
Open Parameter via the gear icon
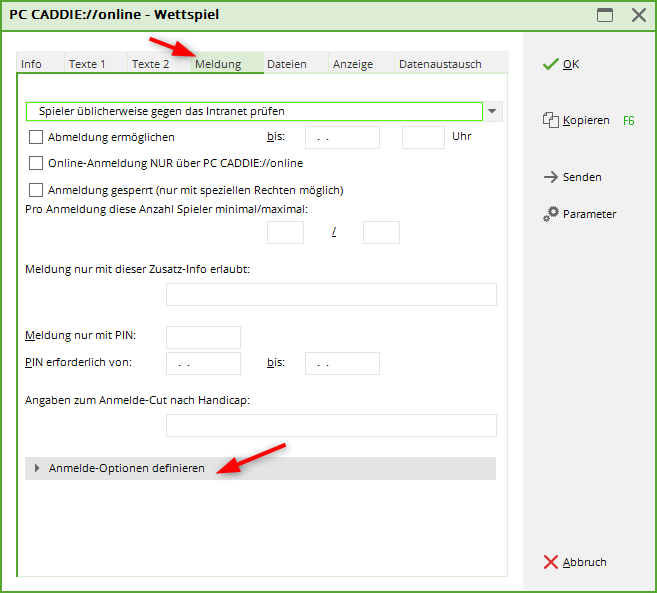(550, 214)
